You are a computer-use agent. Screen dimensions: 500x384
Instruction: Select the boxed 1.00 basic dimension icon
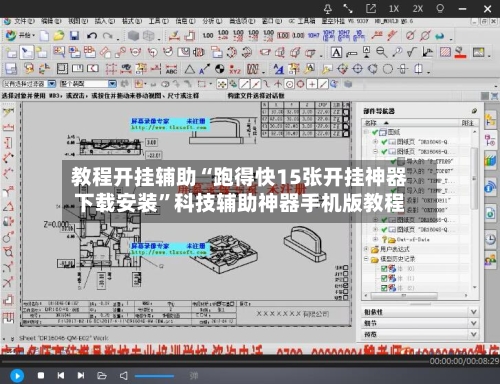283,35
